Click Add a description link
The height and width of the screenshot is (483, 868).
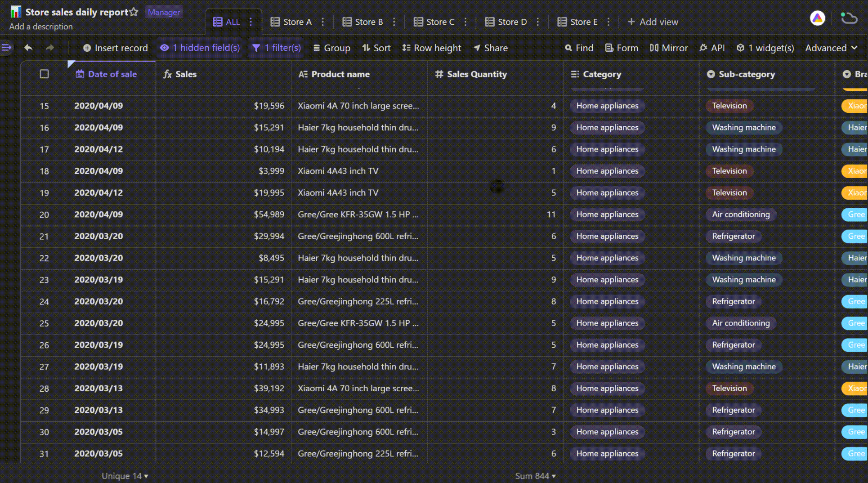point(41,27)
